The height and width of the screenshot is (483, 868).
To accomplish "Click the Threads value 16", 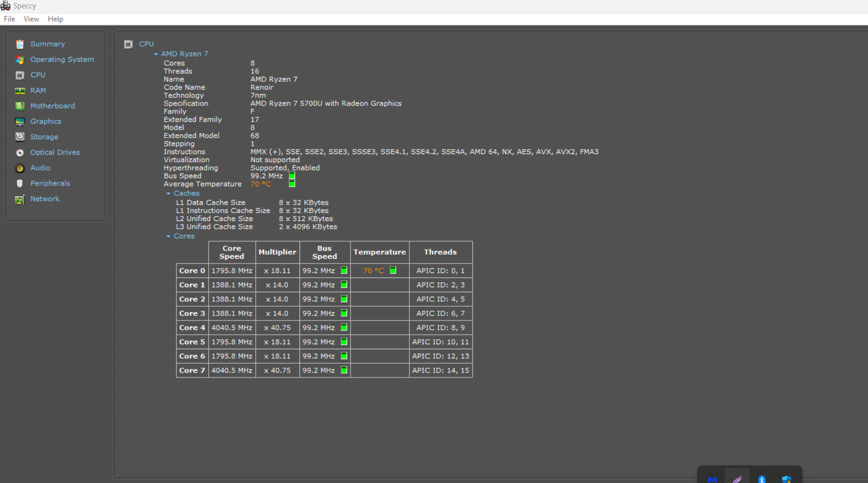I will coord(255,71).
